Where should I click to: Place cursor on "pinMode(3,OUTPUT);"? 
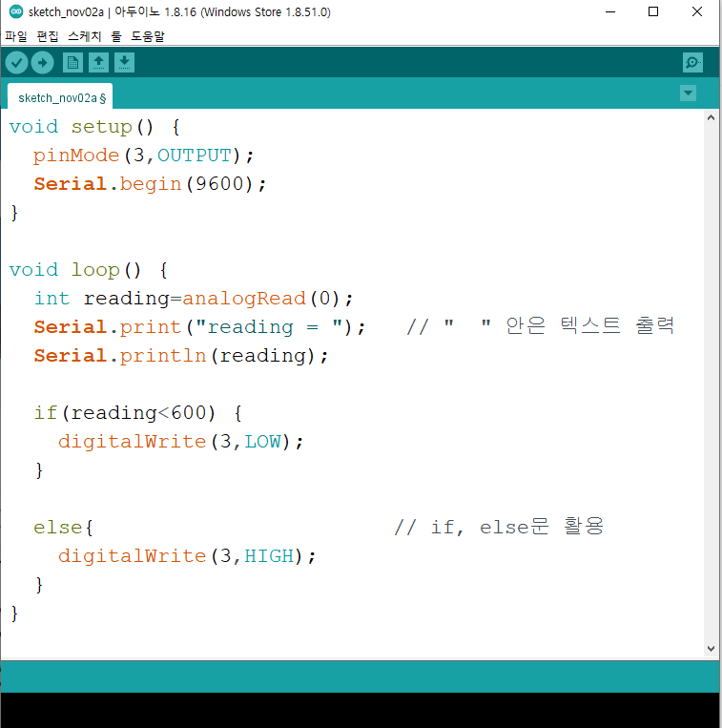point(143,156)
